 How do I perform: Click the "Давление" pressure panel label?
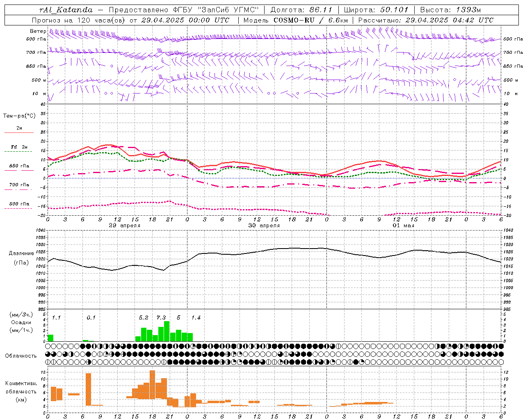(21, 253)
